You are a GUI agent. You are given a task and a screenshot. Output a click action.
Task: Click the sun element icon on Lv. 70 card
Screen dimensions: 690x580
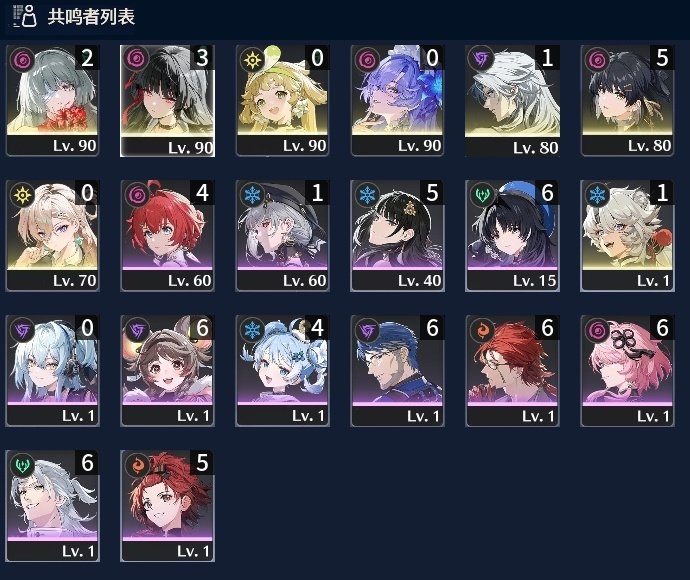(22, 194)
